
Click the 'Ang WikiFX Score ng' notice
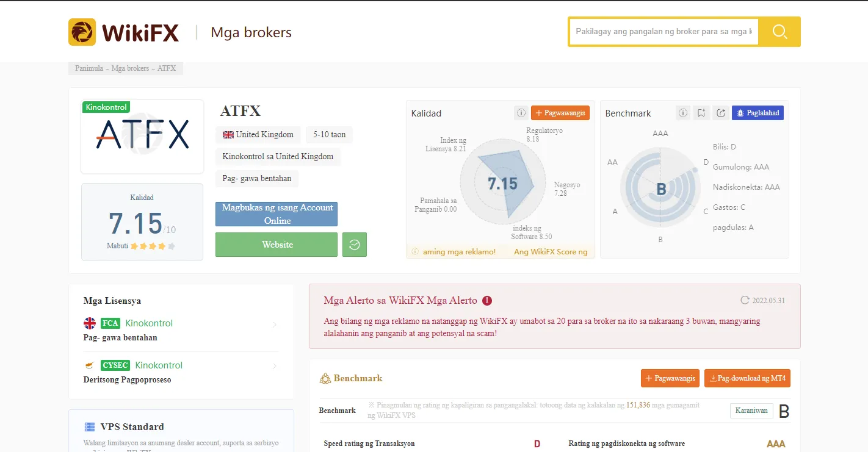551,252
